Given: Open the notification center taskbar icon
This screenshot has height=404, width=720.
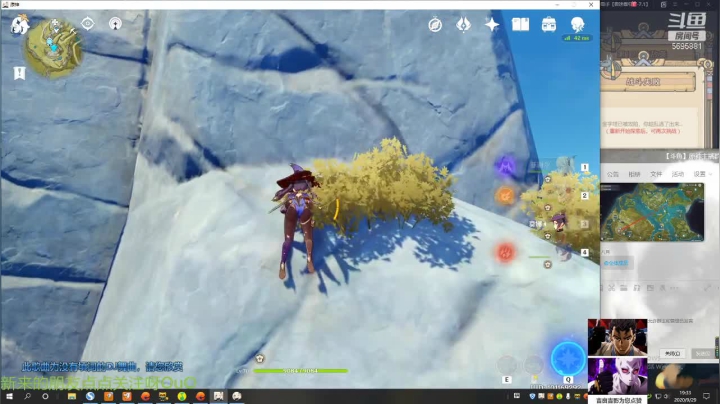Looking at the screenshot, I should click(x=706, y=396).
